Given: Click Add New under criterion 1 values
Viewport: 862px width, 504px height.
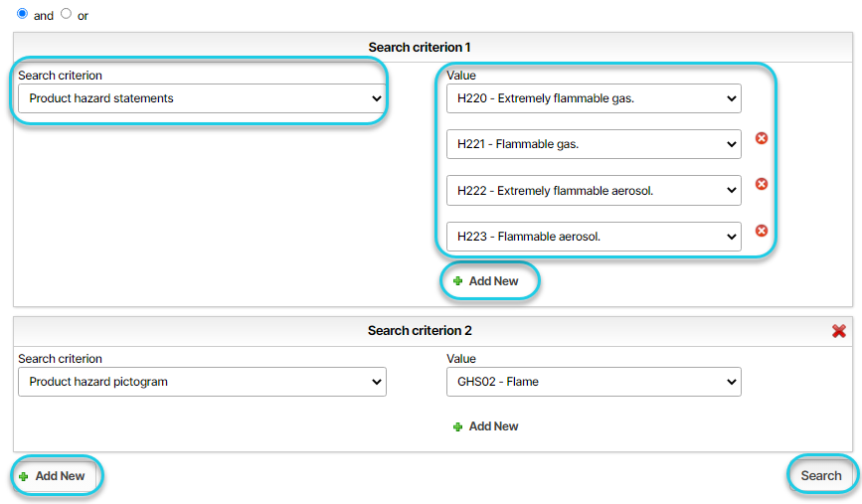Looking at the screenshot, I should pyautogui.click(x=486, y=281).
